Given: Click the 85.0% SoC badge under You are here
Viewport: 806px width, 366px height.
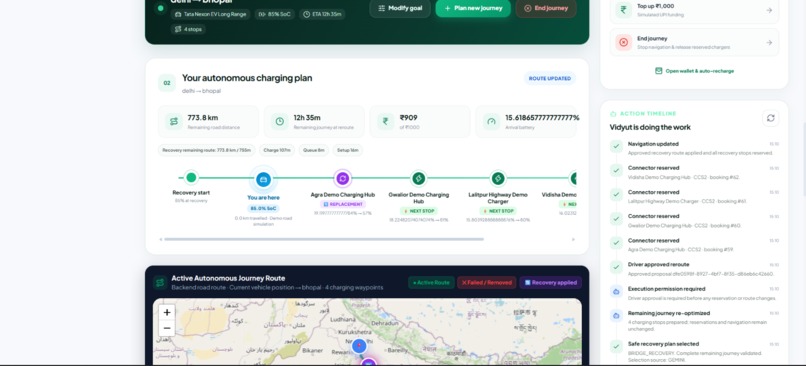Looking at the screenshot, I should tap(263, 208).
